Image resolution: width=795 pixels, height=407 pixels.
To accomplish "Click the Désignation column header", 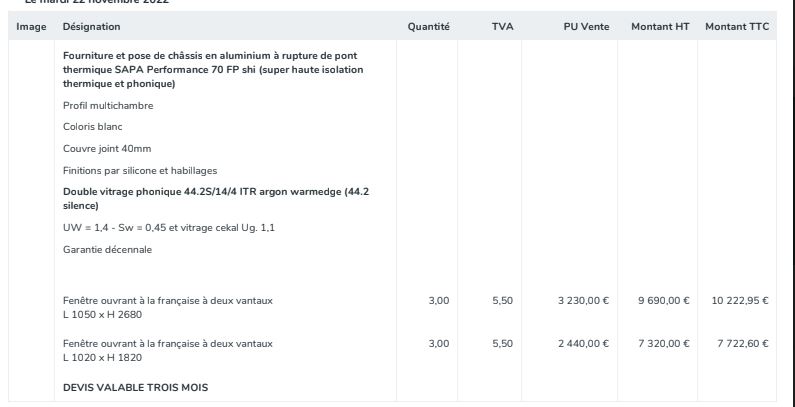I will click(91, 25).
